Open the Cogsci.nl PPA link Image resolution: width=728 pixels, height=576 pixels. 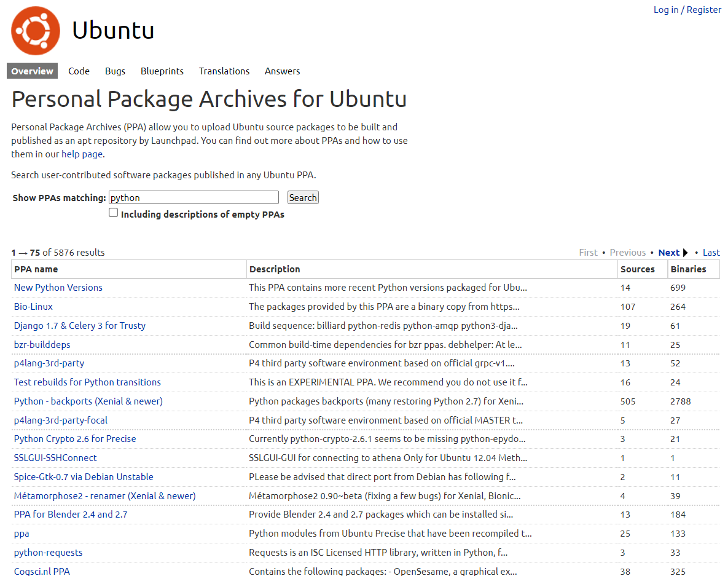click(42, 571)
